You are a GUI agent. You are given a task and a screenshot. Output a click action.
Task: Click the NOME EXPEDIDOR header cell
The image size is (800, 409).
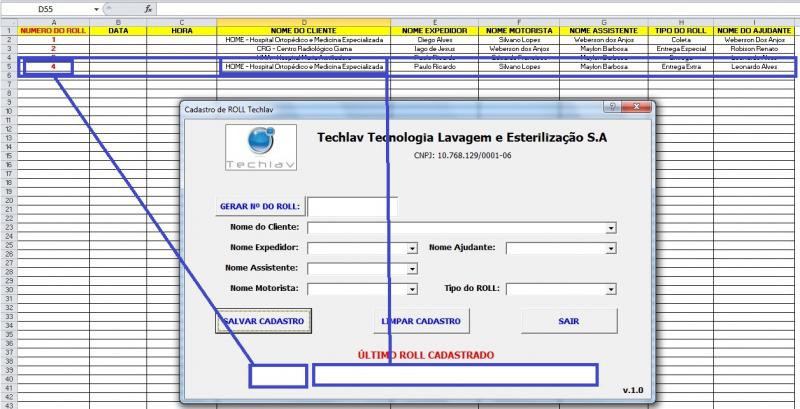435,31
